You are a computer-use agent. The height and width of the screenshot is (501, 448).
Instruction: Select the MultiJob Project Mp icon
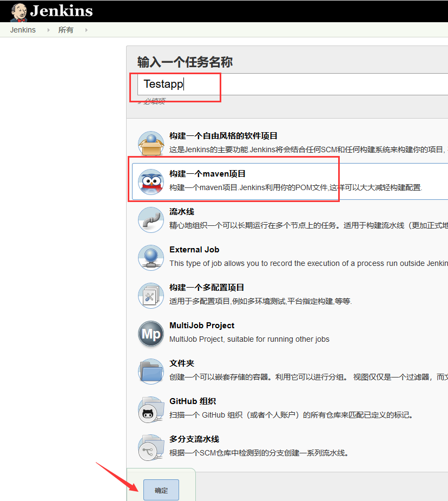click(151, 333)
